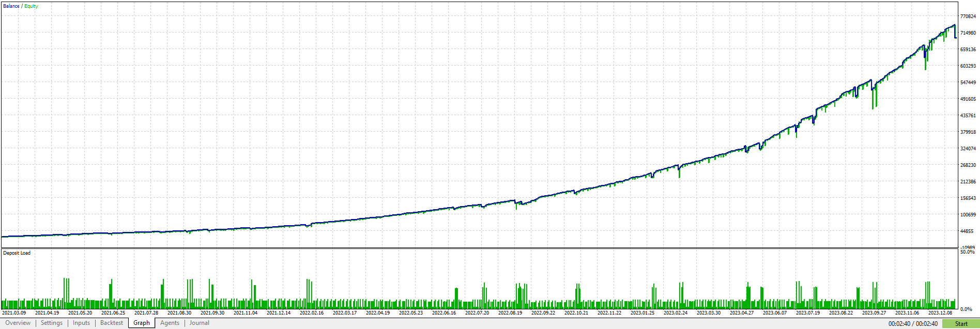Click the 2021.07.28 date label
This screenshot has height=329, width=980.
coord(146,312)
